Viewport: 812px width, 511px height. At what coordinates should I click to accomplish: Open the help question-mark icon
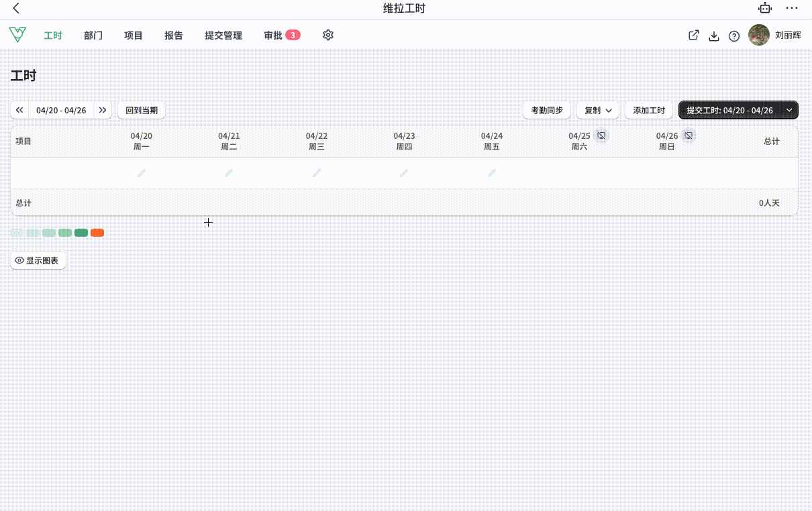734,36
